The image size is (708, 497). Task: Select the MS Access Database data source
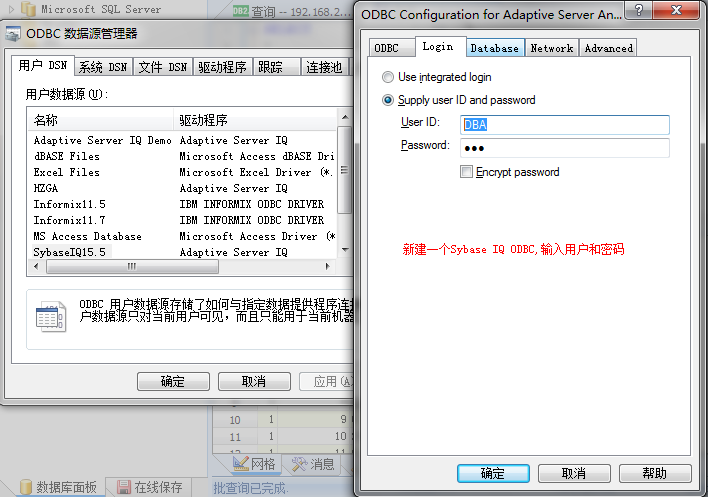(x=87, y=237)
